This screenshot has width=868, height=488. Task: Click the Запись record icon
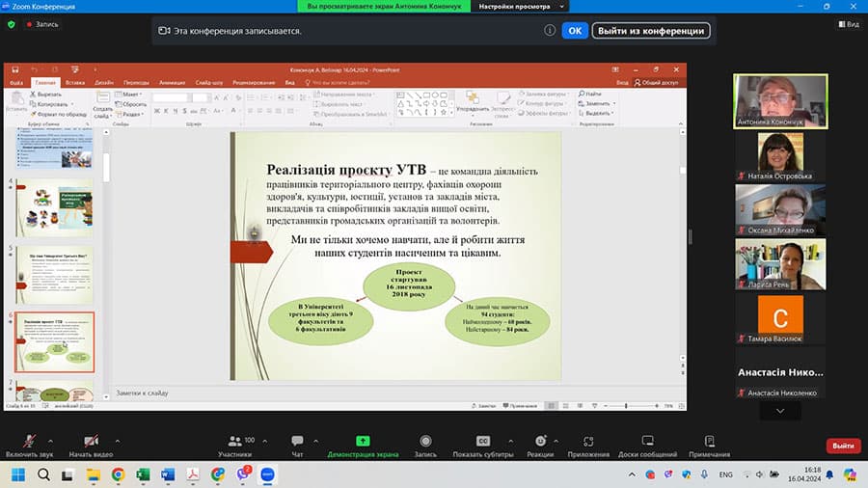coord(425,441)
